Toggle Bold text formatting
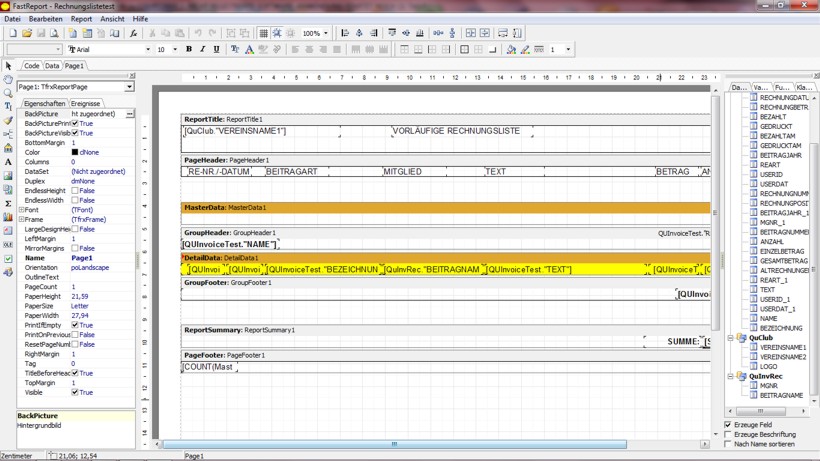The width and height of the screenshot is (820, 461). pos(189,49)
